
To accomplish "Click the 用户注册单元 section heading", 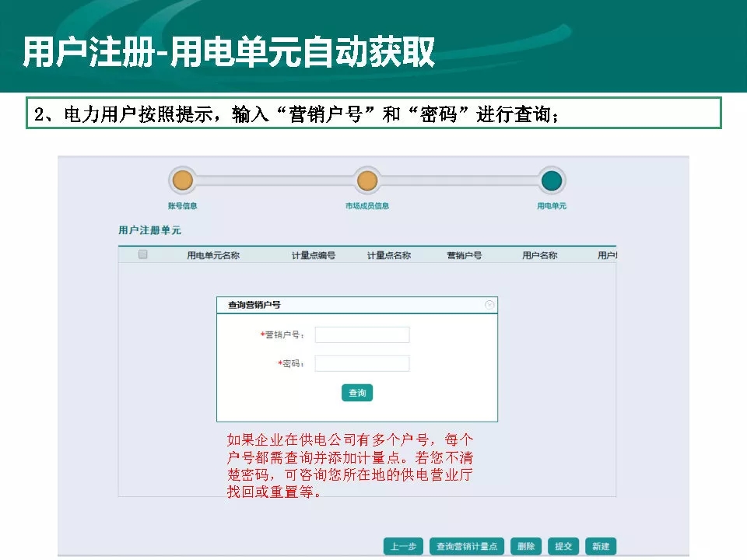I will (149, 230).
